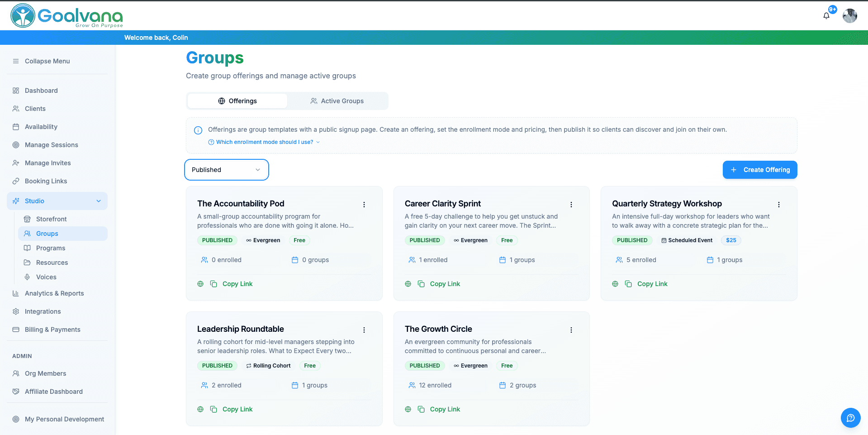868x435 pixels.
Task: Click the Availability calendar icon in the sidebar
Action: (16, 126)
